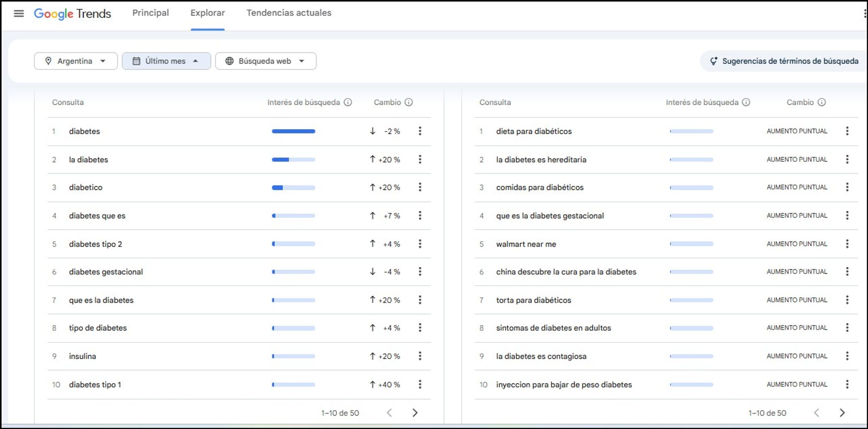Go to next page of right table
This screenshot has height=429, width=868.
(842, 413)
